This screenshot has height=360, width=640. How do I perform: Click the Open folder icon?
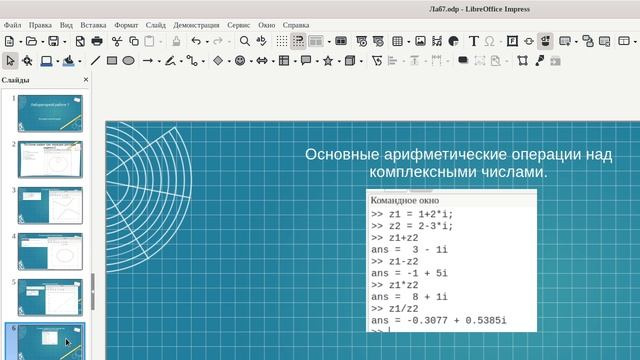[31, 41]
